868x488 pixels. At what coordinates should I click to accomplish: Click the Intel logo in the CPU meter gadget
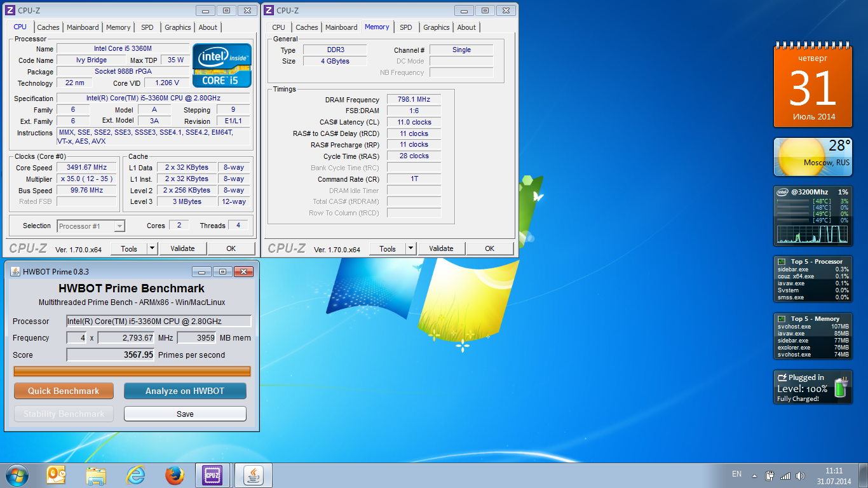tap(782, 192)
